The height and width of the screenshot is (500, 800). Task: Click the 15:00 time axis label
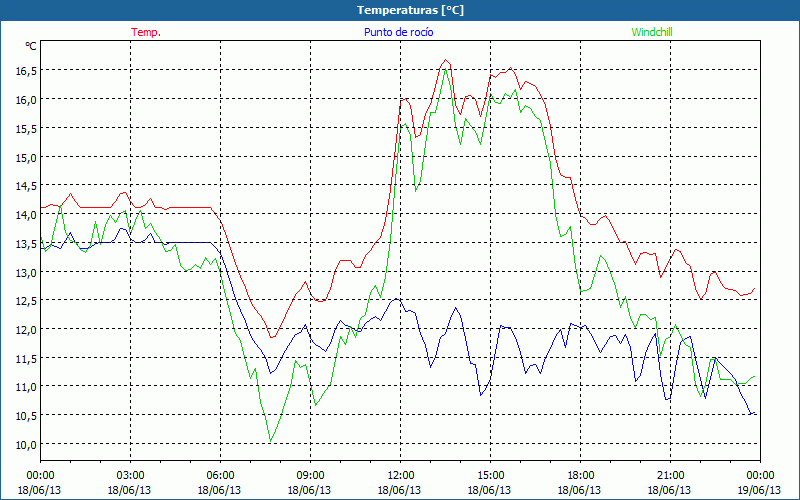[x=490, y=476]
